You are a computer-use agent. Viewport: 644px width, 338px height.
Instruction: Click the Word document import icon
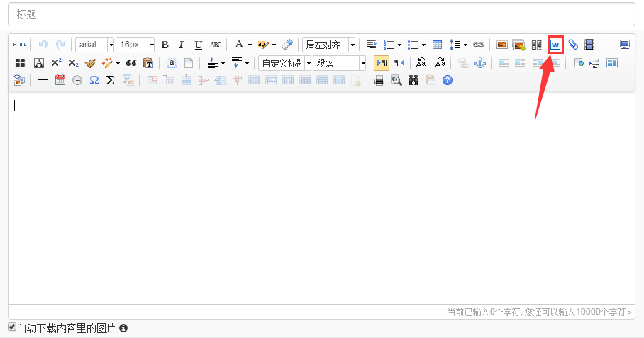[555, 45]
